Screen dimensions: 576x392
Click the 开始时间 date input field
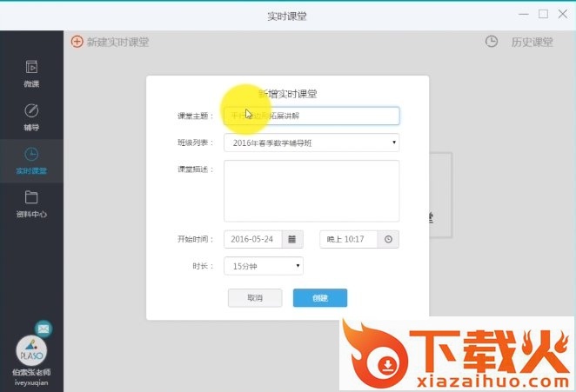[x=253, y=239]
